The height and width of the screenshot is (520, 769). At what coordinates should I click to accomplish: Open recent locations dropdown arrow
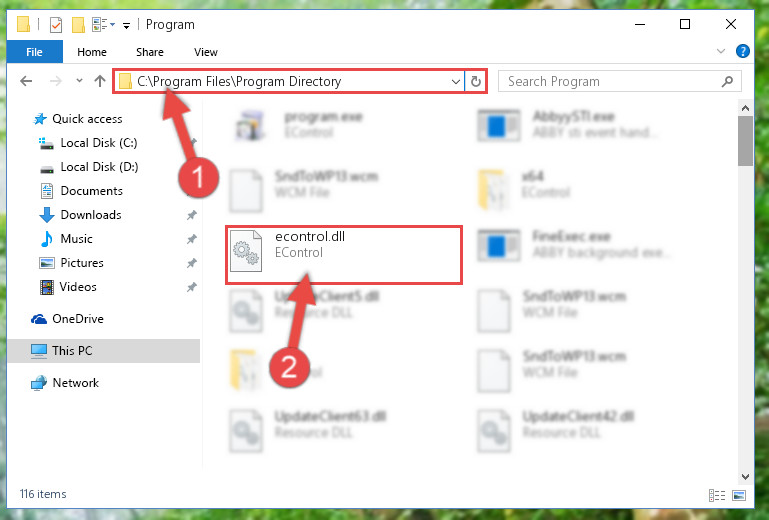pos(79,81)
